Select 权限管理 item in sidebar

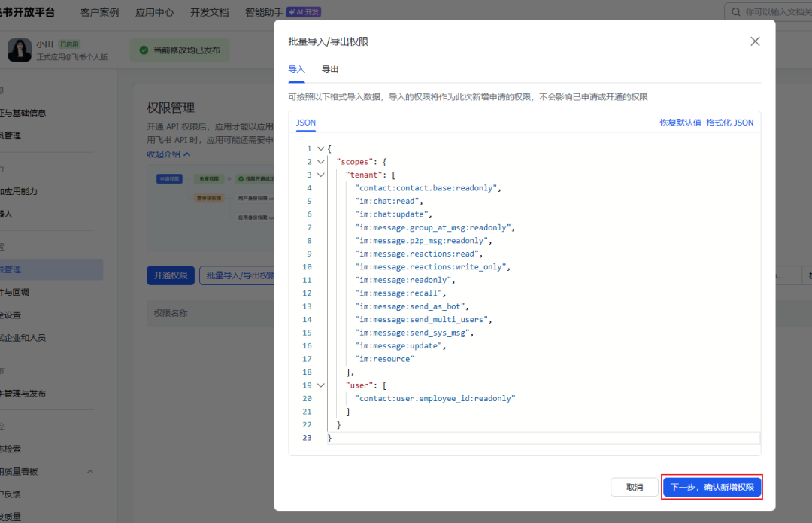tap(51, 269)
